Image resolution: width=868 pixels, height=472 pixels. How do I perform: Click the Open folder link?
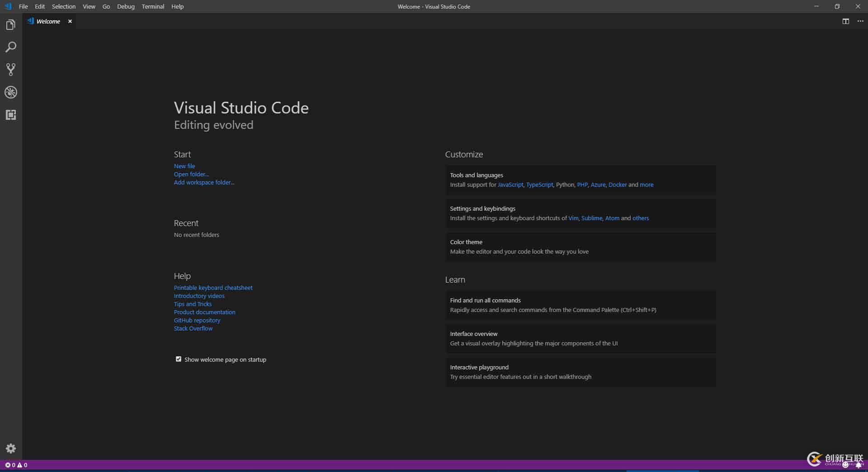pos(191,174)
